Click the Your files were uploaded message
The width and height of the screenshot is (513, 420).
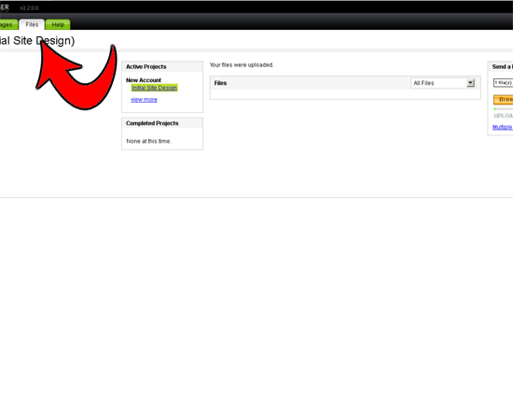pyautogui.click(x=242, y=64)
